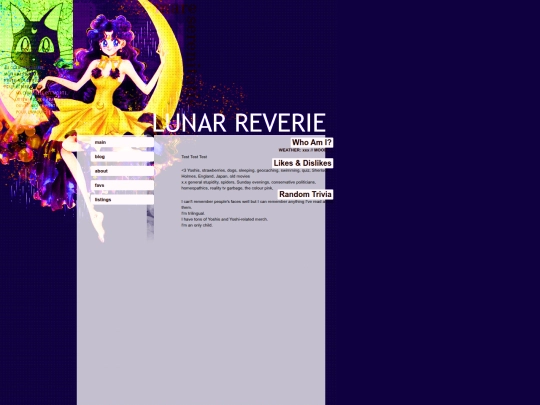Viewport: 540px width, 405px height.
Task: Click the Test Test Test text
Action: pyautogui.click(x=194, y=157)
